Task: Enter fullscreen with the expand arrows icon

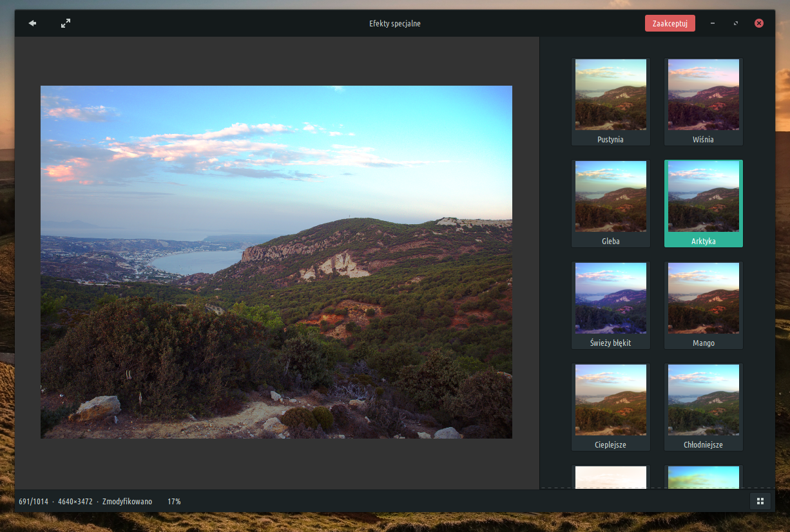Action: tap(66, 24)
